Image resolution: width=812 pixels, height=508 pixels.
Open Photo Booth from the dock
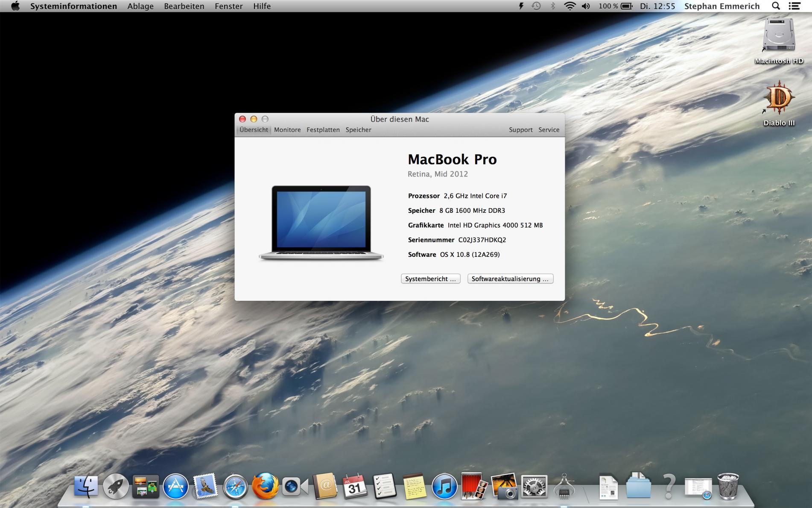474,486
